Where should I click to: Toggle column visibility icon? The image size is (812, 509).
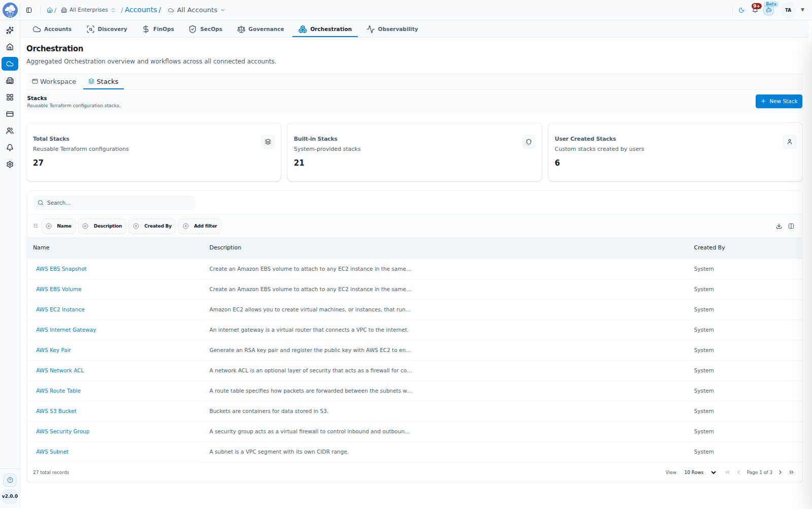[791, 226]
